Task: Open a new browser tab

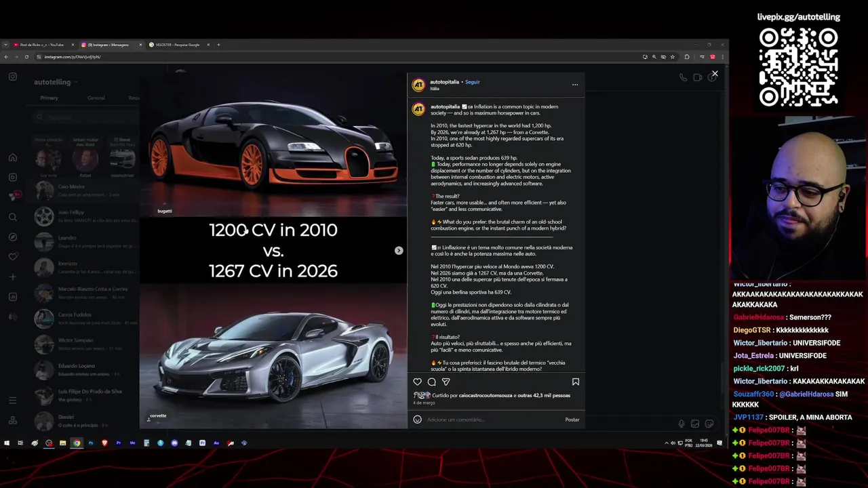Action: (218, 45)
